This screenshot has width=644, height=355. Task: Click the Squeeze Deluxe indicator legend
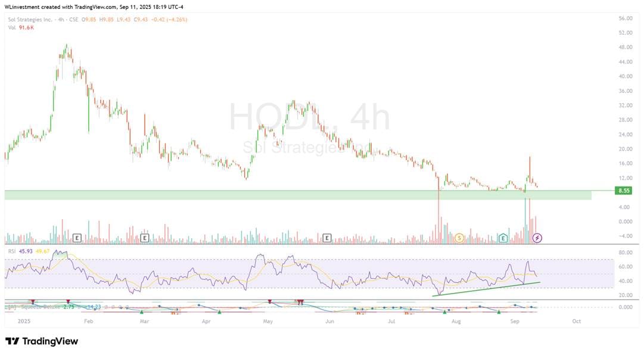point(35,307)
